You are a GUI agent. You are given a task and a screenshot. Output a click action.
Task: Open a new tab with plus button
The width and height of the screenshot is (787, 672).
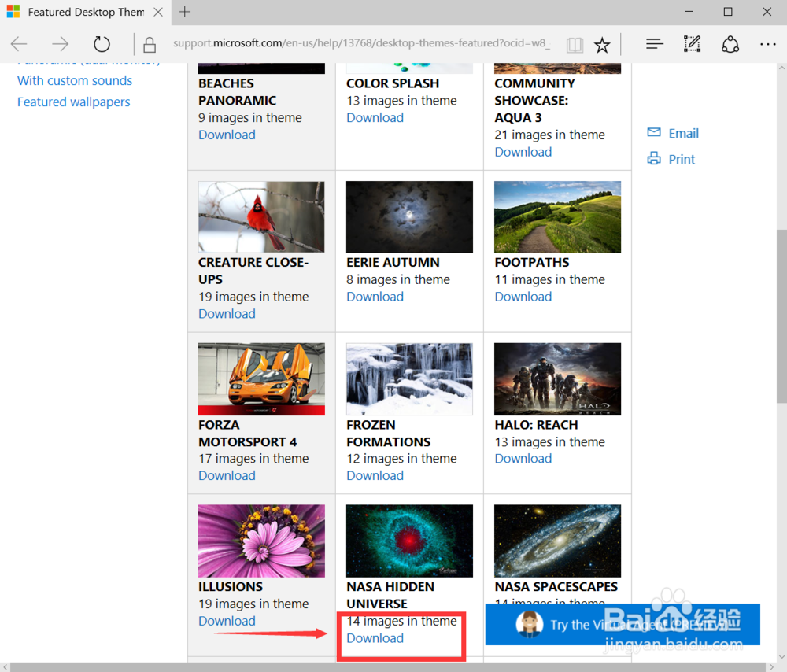[185, 12]
